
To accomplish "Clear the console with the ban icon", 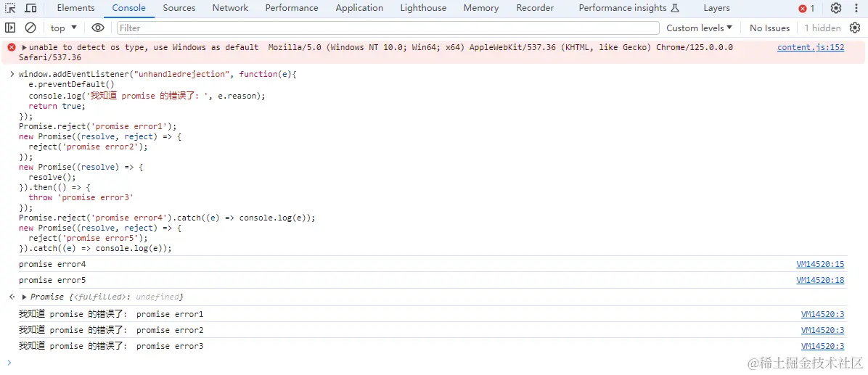I will (x=31, y=28).
